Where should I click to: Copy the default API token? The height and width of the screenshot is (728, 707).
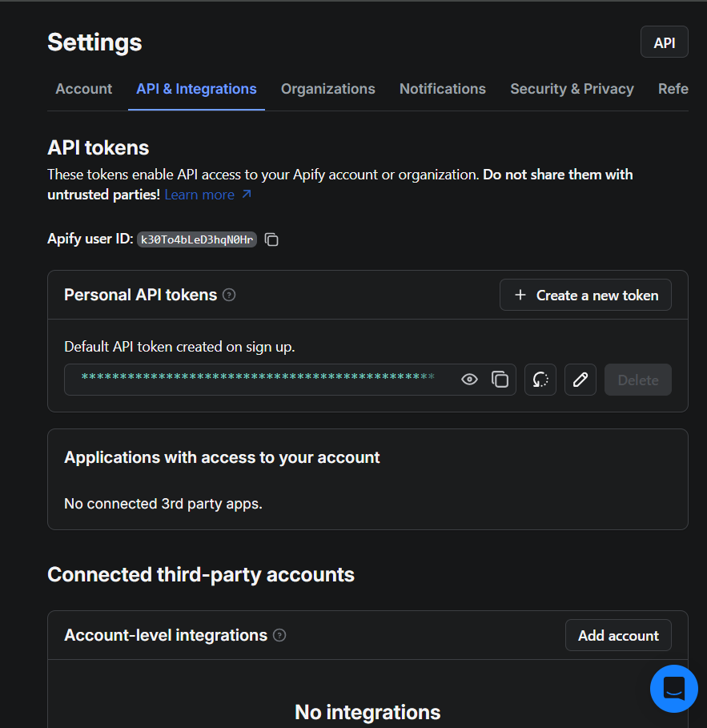pos(500,380)
